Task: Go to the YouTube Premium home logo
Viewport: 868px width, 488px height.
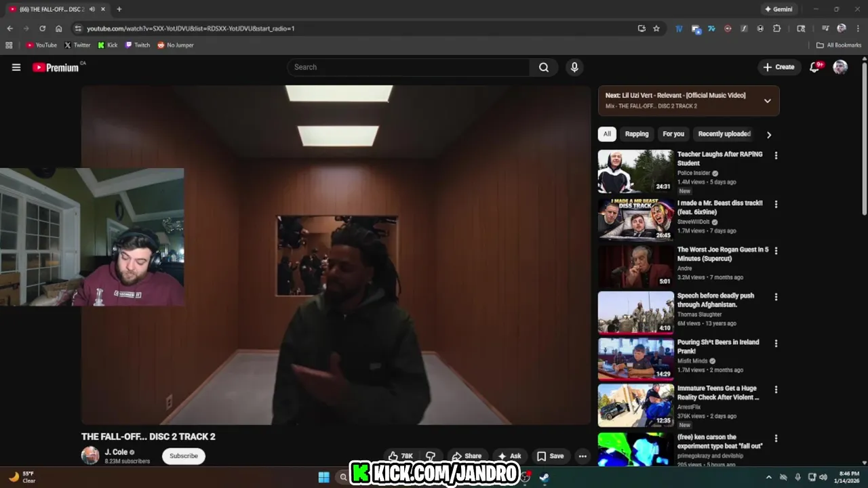Action: click(56, 67)
